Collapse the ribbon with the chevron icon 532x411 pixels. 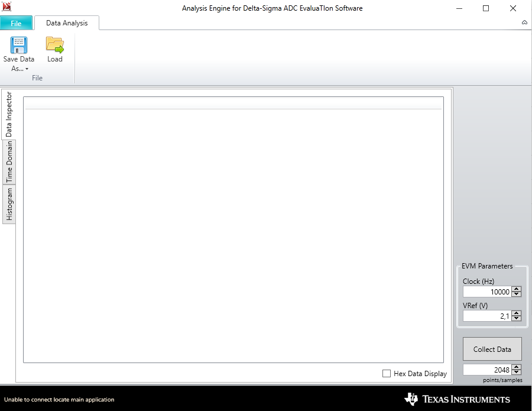tap(524, 22)
